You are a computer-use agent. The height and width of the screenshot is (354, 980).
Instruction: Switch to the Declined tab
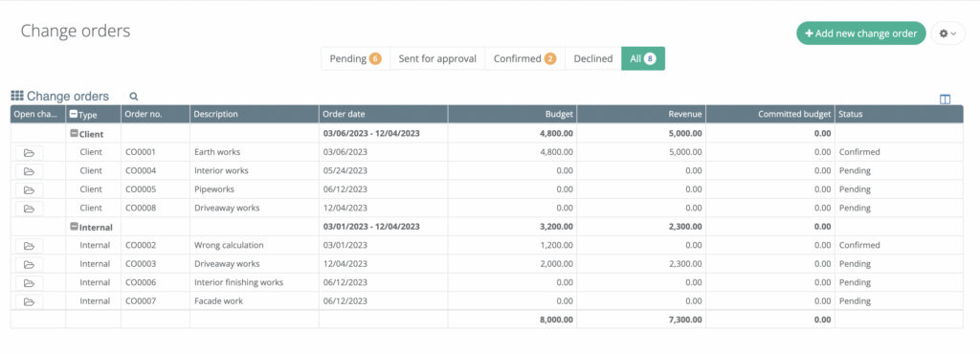(593, 58)
